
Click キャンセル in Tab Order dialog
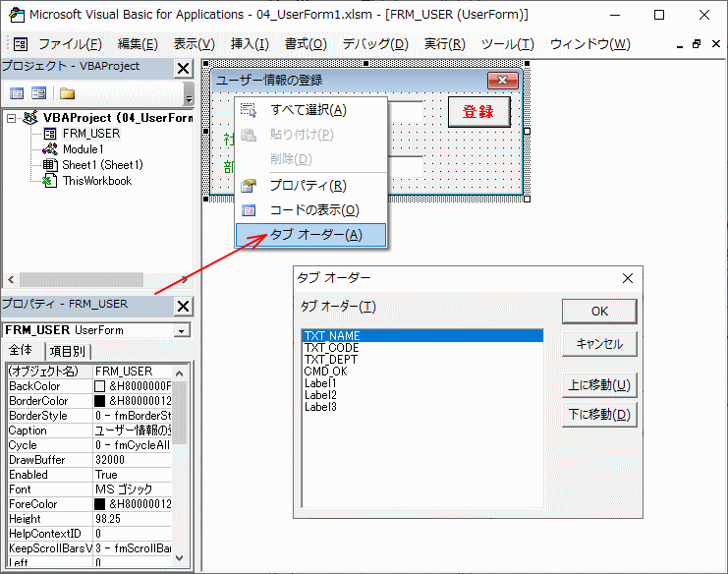599,344
